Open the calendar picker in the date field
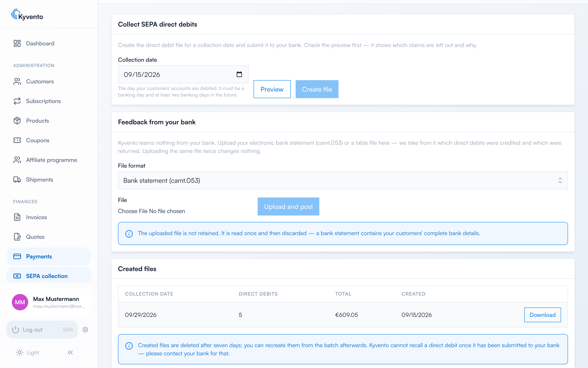 tap(239, 74)
